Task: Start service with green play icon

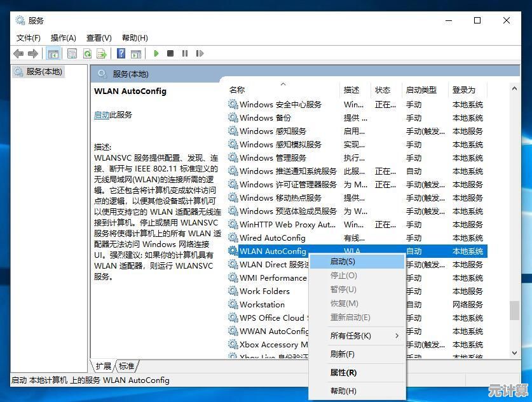Action: pos(156,53)
